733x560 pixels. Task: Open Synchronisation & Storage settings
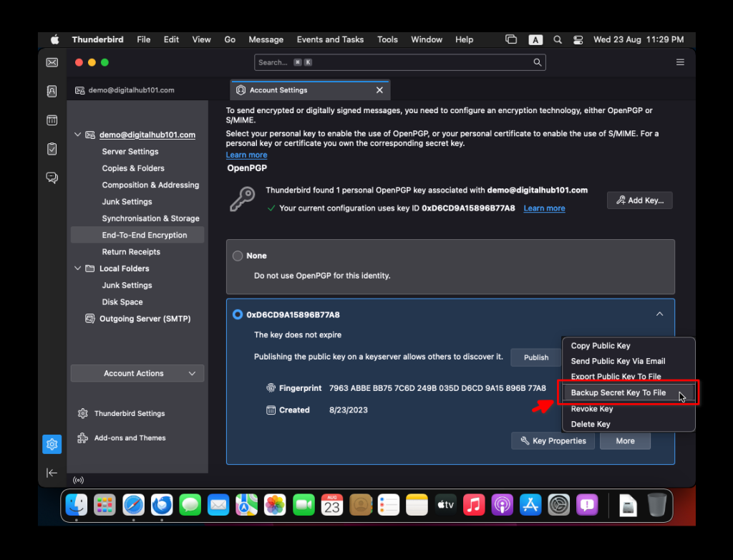pyautogui.click(x=150, y=218)
